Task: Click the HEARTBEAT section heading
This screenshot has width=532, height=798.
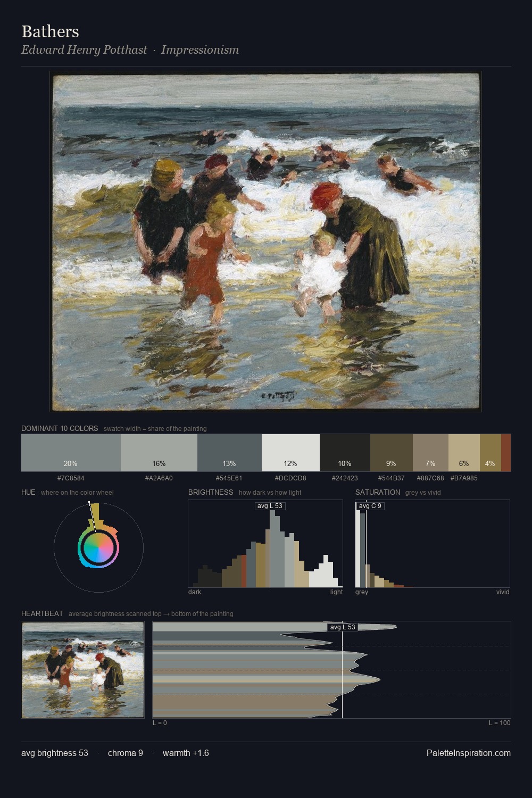Action: (x=42, y=613)
